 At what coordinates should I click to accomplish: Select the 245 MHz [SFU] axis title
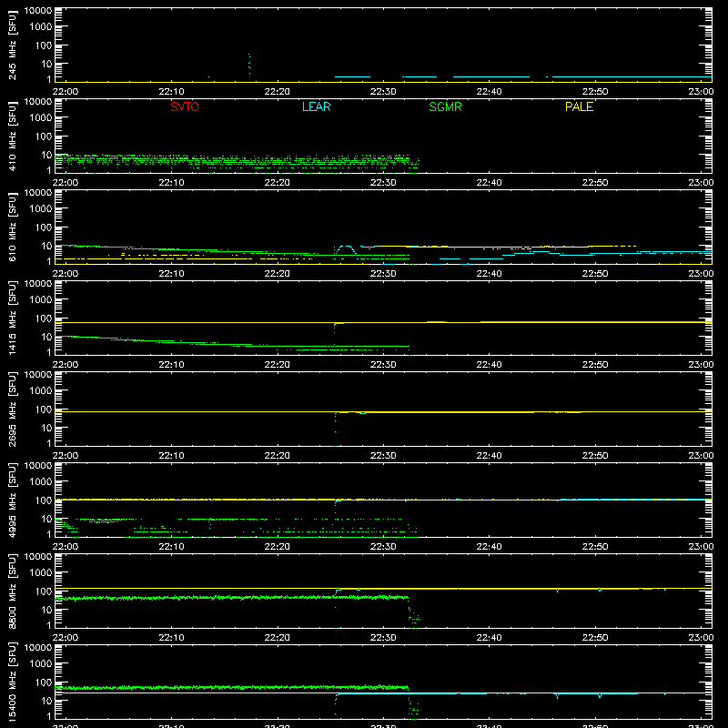pyautogui.click(x=13, y=45)
